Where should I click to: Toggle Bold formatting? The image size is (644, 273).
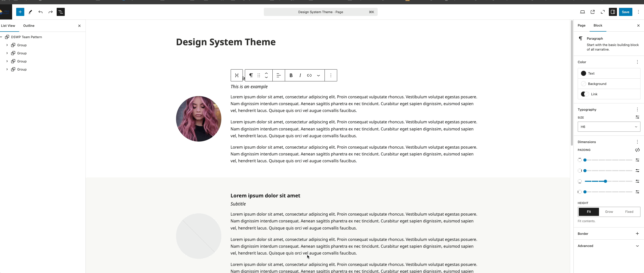point(291,75)
